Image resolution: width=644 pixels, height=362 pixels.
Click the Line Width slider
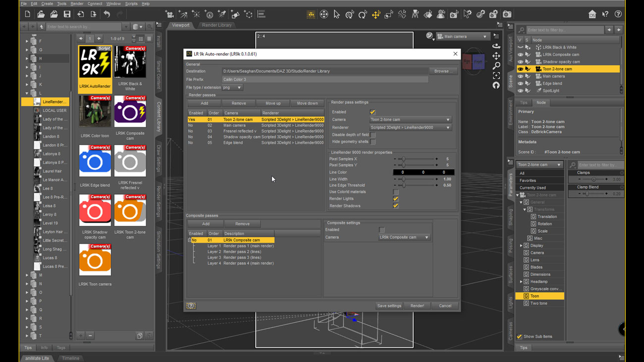415,179
